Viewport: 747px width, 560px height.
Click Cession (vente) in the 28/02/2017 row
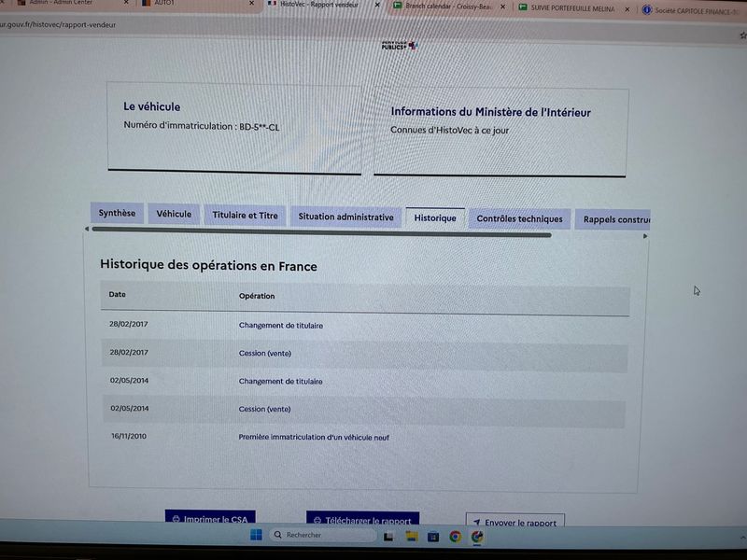click(265, 354)
